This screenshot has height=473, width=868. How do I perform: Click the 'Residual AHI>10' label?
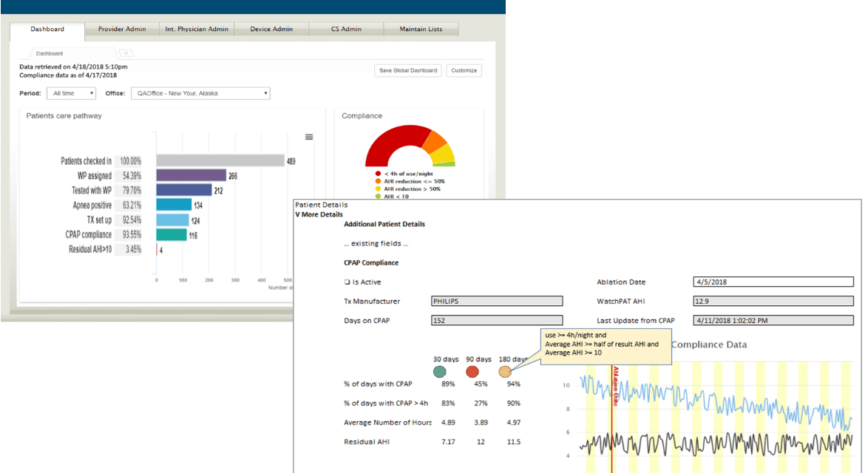tap(90, 250)
